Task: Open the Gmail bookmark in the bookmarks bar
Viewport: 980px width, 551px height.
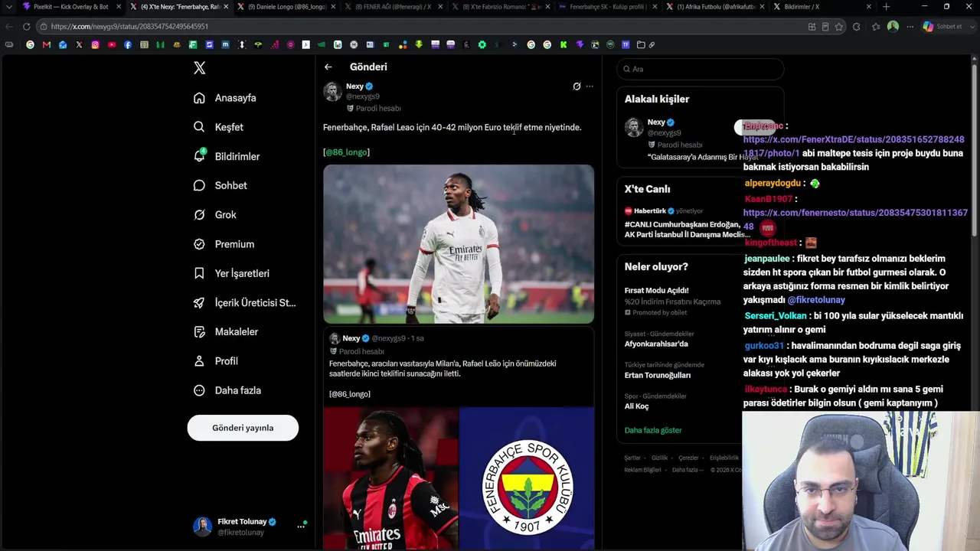Action: [47, 44]
